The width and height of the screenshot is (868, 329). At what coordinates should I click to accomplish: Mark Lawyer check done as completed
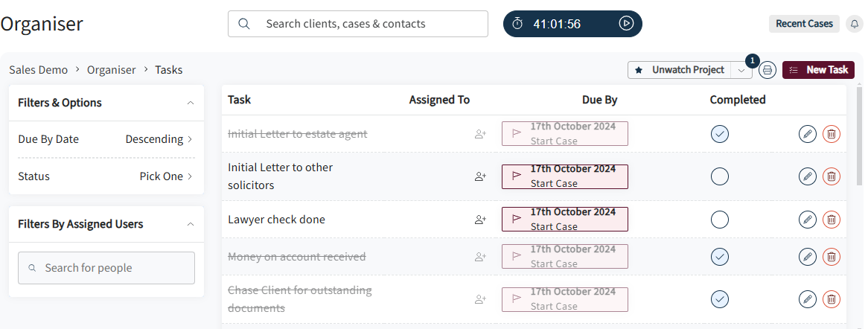pos(720,220)
